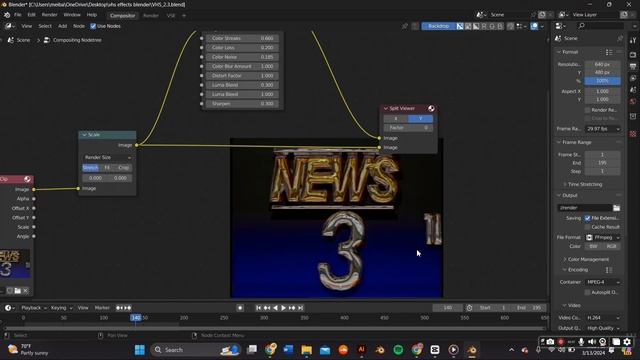The height and width of the screenshot is (360, 640).
Task: Click the timeline play button
Action: pyautogui.click(x=283, y=308)
